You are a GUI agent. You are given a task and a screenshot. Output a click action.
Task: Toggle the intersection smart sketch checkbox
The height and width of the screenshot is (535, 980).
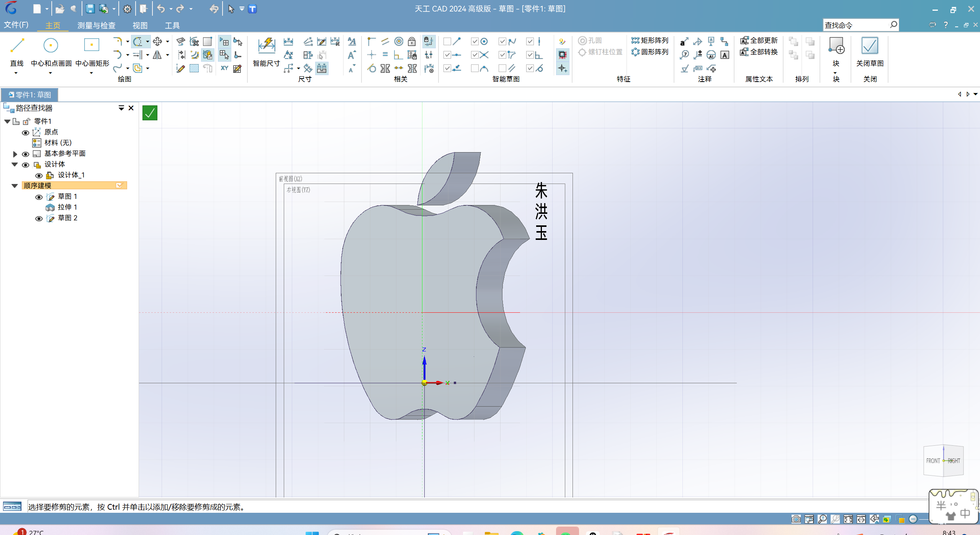click(x=474, y=55)
